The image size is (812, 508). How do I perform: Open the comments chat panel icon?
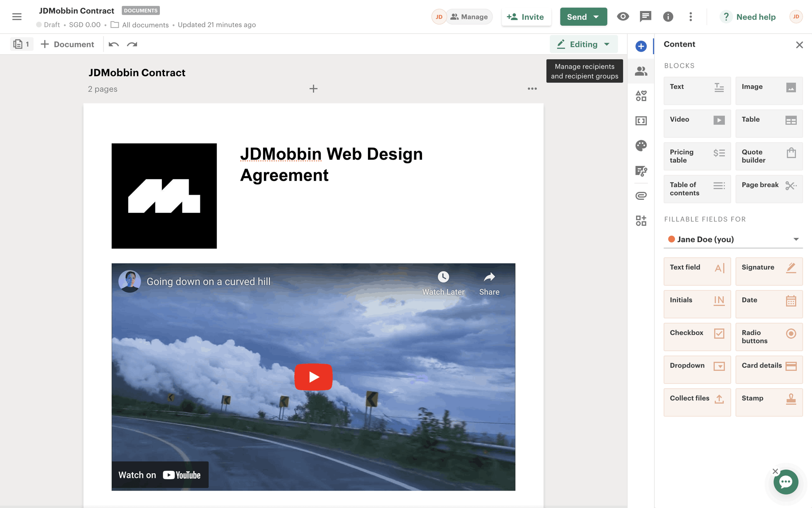tap(645, 17)
